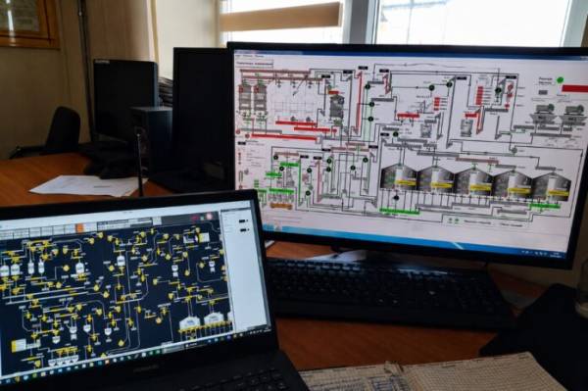This screenshot has height=391, width=588.
Task: Select the longest red conveyor bar on the left
Action: (x=283, y=137)
